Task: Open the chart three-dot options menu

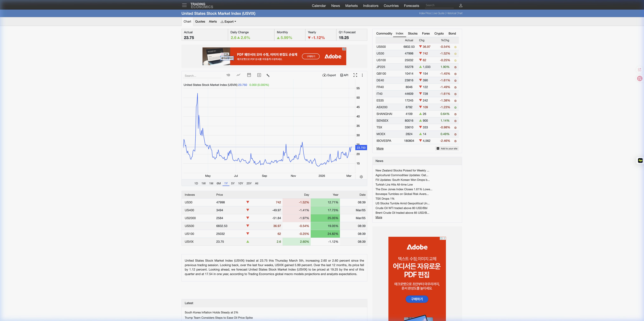Action: [x=362, y=75]
